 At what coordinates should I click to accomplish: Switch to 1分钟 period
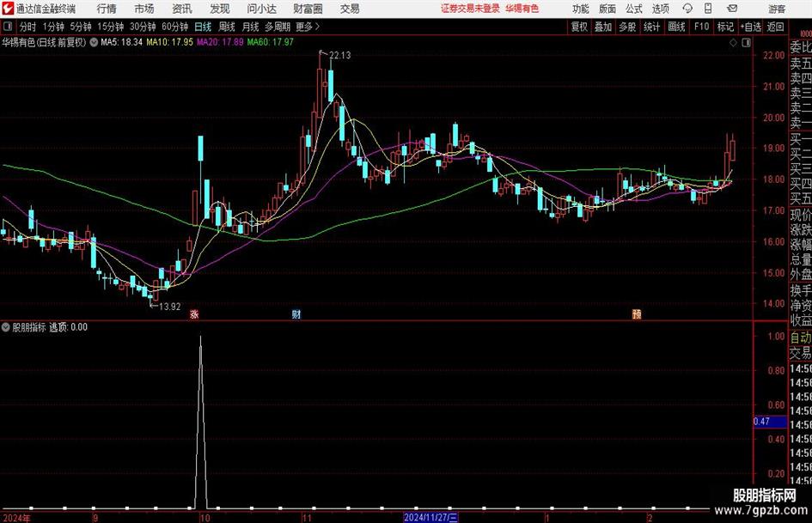point(52,27)
